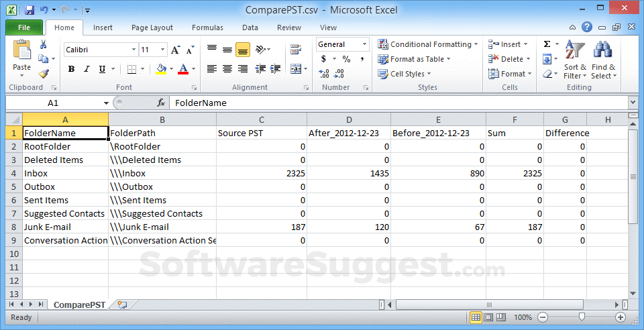
Task: Decrease font size with Shrink Font icon
Action: tap(190, 50)
